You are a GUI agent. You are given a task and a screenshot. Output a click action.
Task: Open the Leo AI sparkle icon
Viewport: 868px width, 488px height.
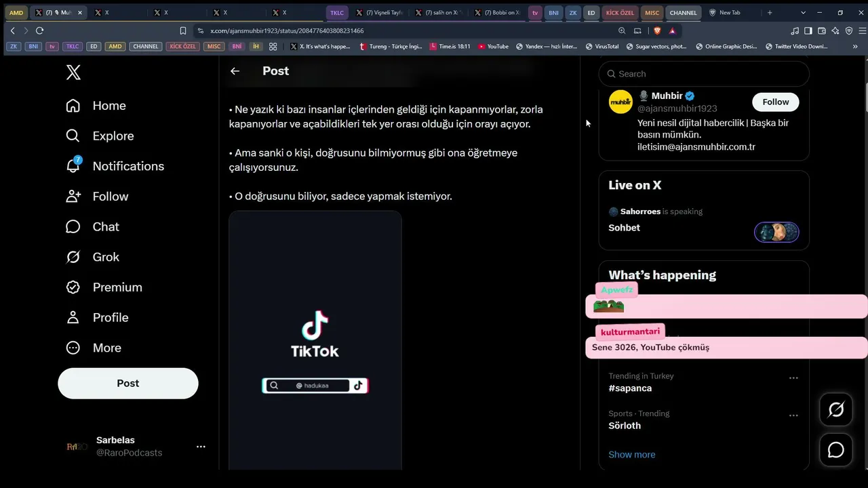coord(835,30)
